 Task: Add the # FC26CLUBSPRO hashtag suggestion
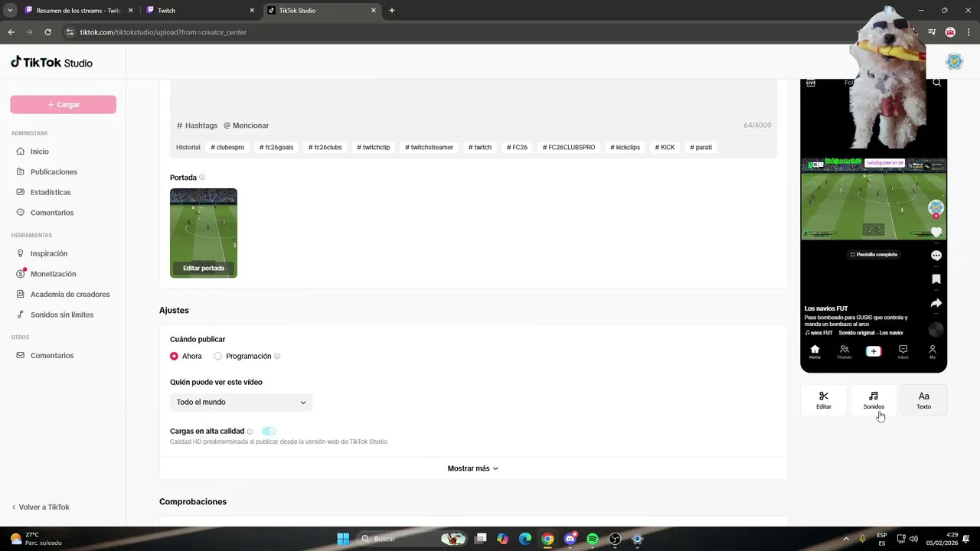pyautogui.click(x=569, y=147)
